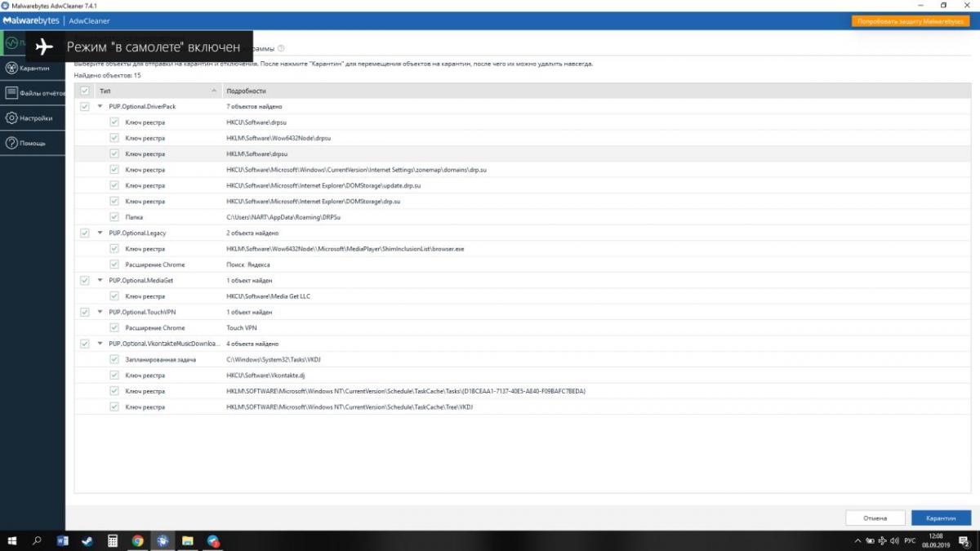Screen dimensions: 980x551
Task: Click the РУС language indicator
Action: pos(910,541)
